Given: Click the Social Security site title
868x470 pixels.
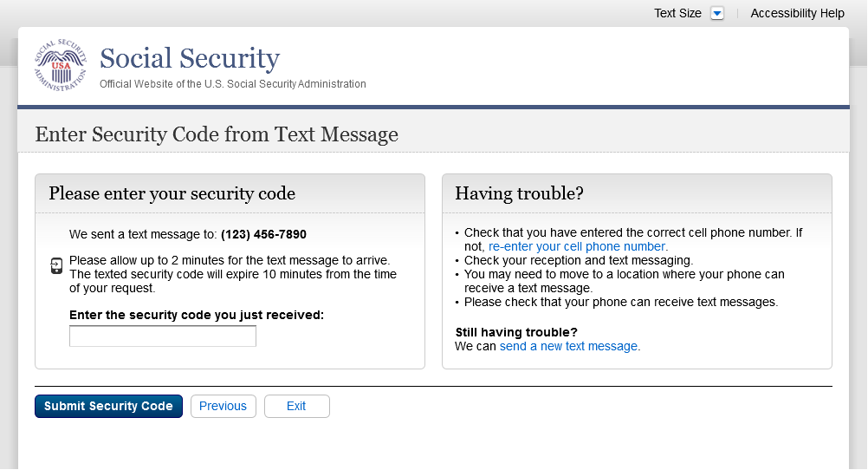Looking at the screenshot, I should [190, 58].
